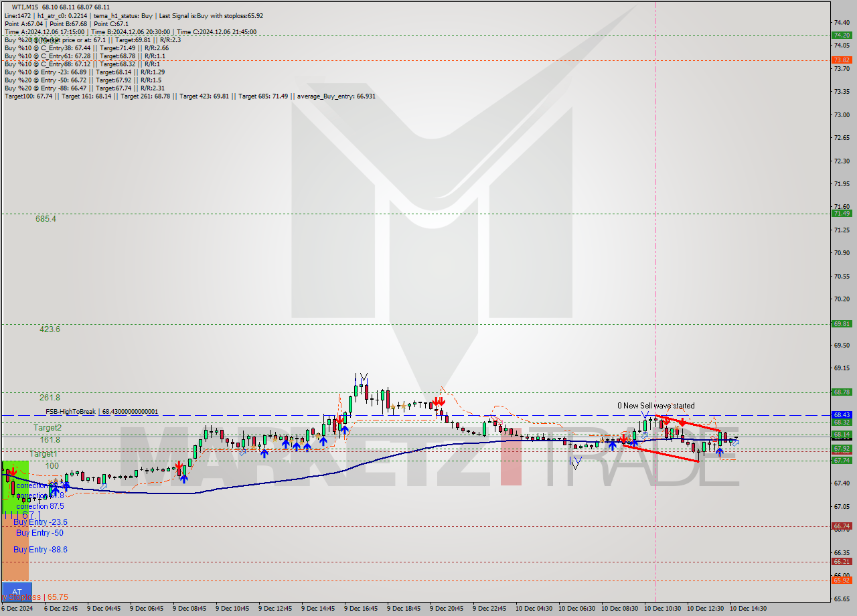Click the '10 Dec 10:30' time label
The image size is (857, 616).
(663, 609)
